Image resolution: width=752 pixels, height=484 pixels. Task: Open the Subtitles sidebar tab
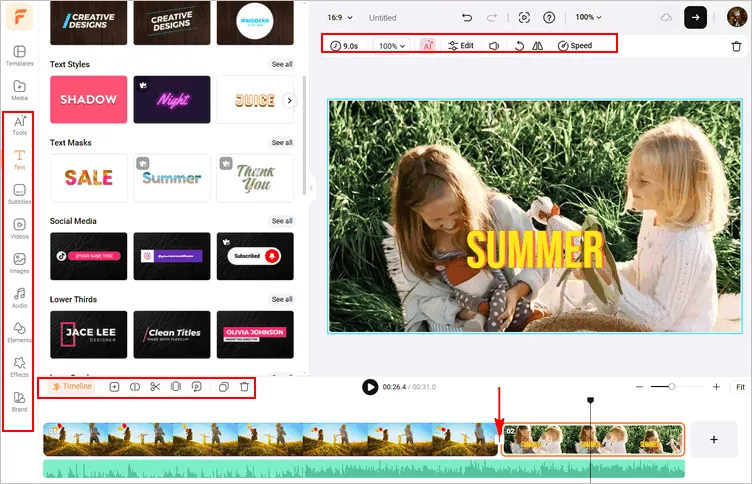coord(19,194)
